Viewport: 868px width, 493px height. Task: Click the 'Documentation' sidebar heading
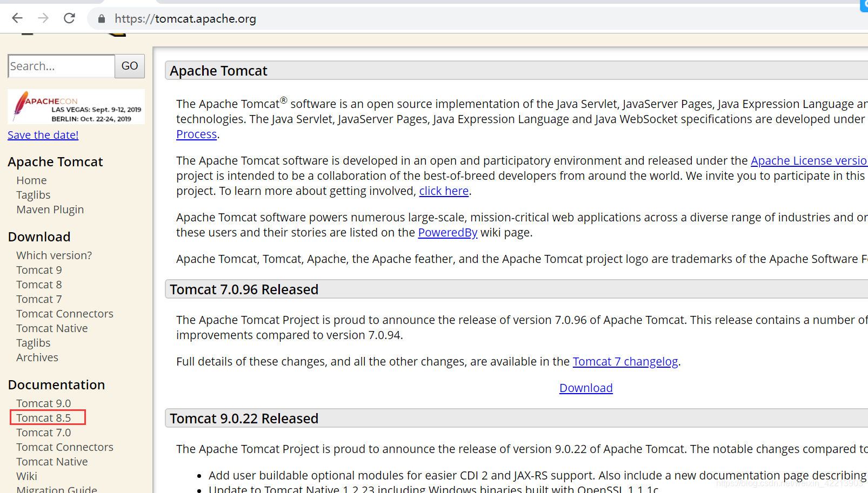point(57,385)
